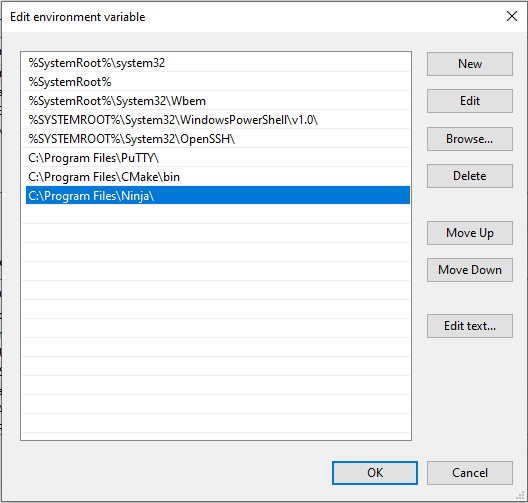Select the %SystemRoot%\system32 entry
The width and height of the screenshot is (528, 503).
click(x=218, y=63)
